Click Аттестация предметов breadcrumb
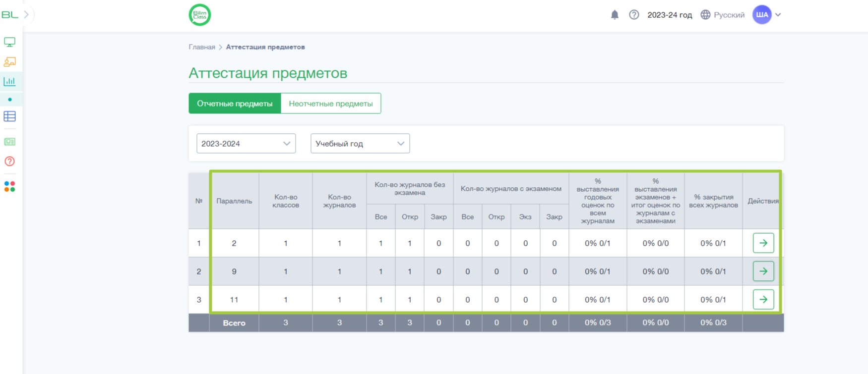Image resolution: width=868 pixels, height=374 pixels. coord(265,47)
